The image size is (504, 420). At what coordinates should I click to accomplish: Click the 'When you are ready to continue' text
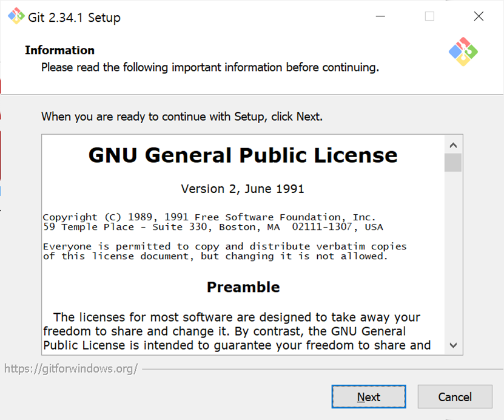182,117
